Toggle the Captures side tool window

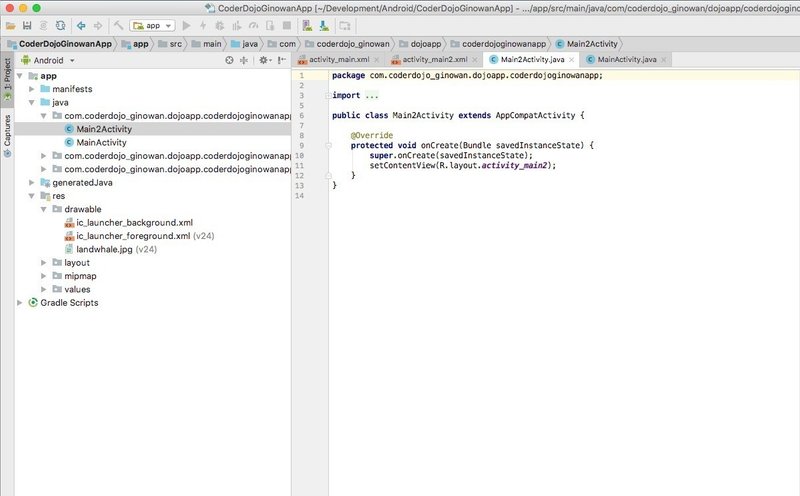coord(7,136)
